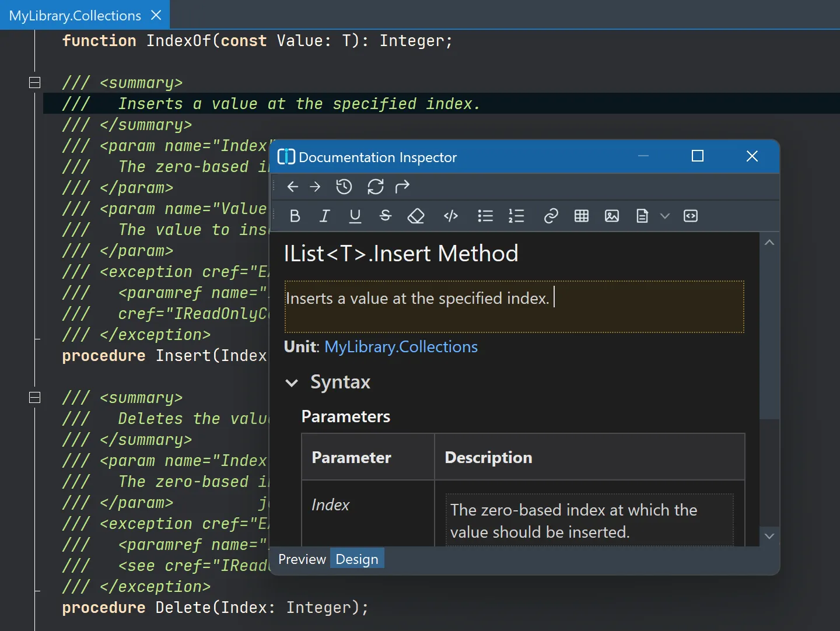Go back in Documentation Inspector history
The image size is (840, 631).
(293, 187)
